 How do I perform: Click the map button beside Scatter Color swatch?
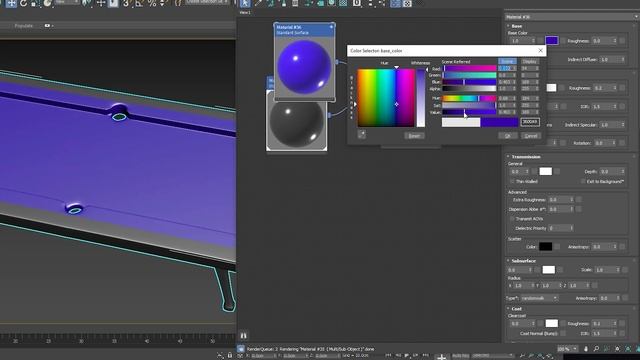click(557, 247)
